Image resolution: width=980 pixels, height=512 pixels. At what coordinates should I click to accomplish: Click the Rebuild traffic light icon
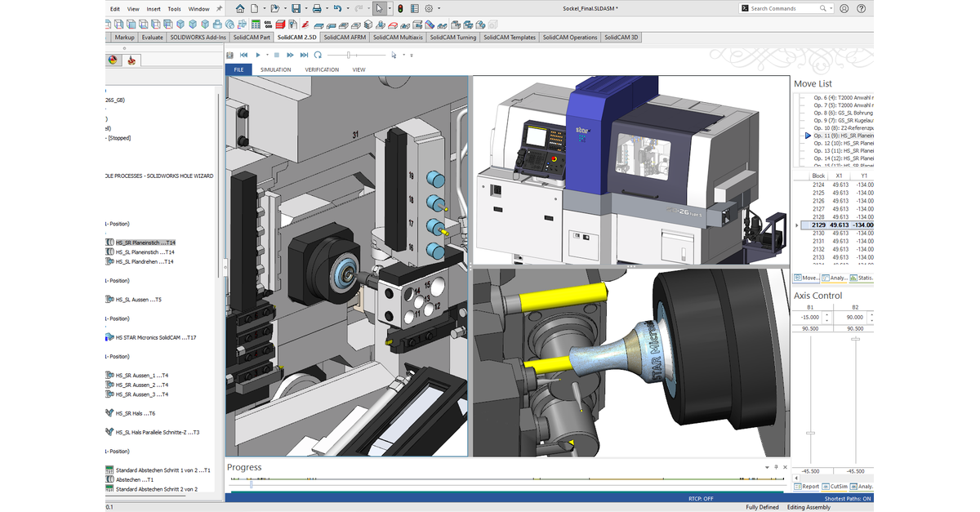400,8
